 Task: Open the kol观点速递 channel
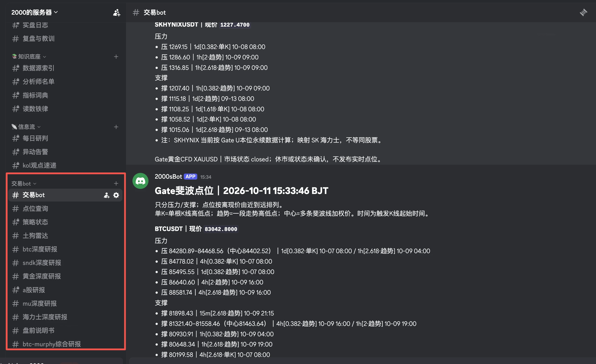[65, 166]
